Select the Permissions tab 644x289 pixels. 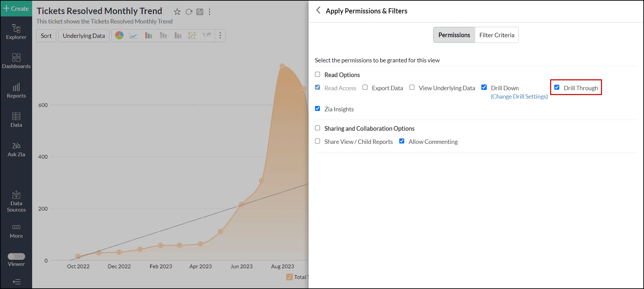point(454,35)
